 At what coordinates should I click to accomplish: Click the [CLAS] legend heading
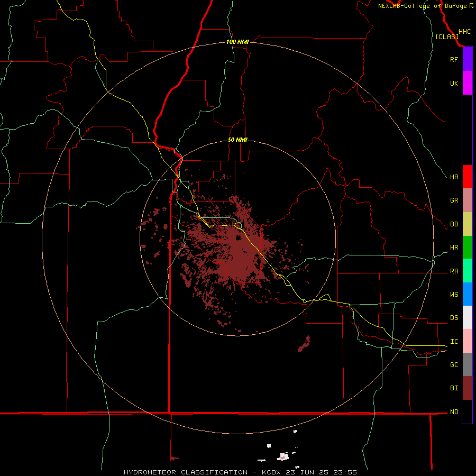pos(447,36)
